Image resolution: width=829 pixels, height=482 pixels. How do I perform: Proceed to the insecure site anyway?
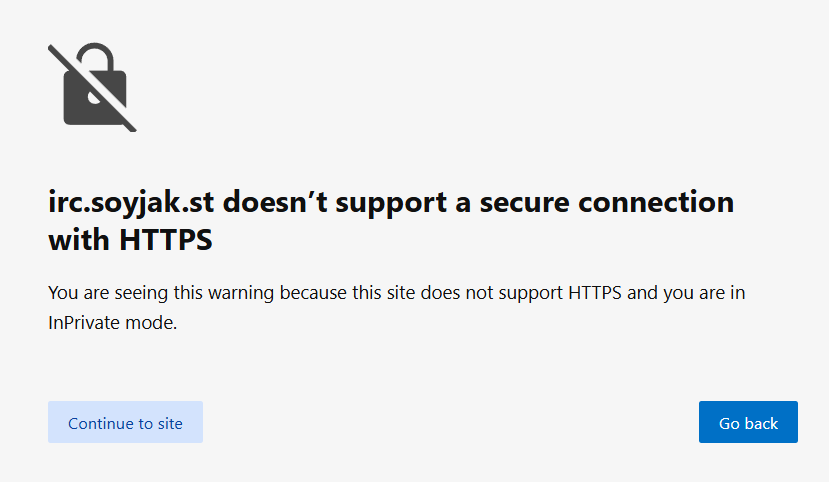click(x=125, y=422)
